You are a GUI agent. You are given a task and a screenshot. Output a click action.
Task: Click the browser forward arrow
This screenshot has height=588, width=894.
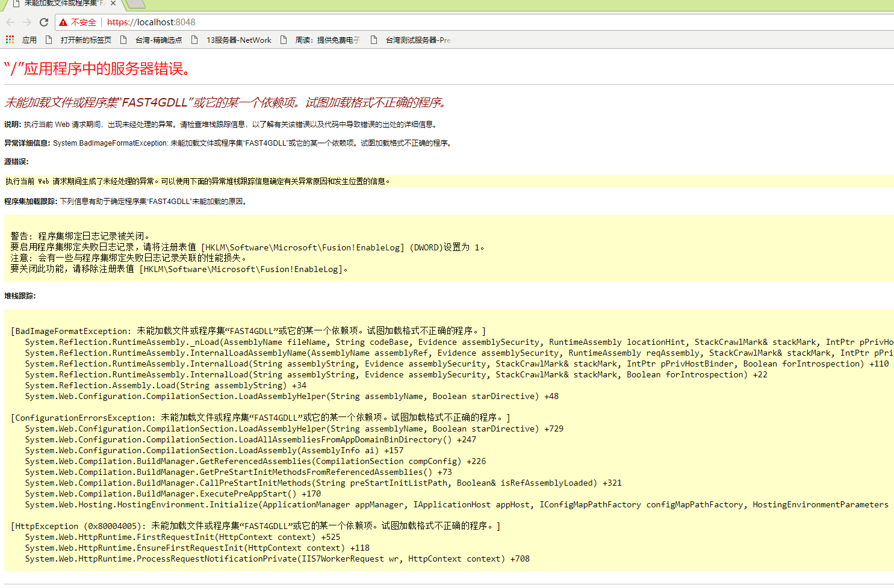point(27,22)
